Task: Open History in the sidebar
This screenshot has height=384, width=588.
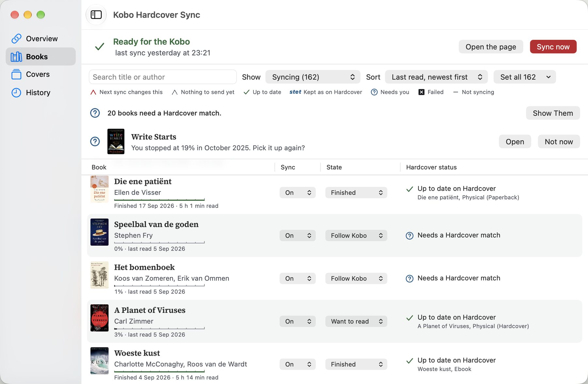Action: (x=41, y=93)
